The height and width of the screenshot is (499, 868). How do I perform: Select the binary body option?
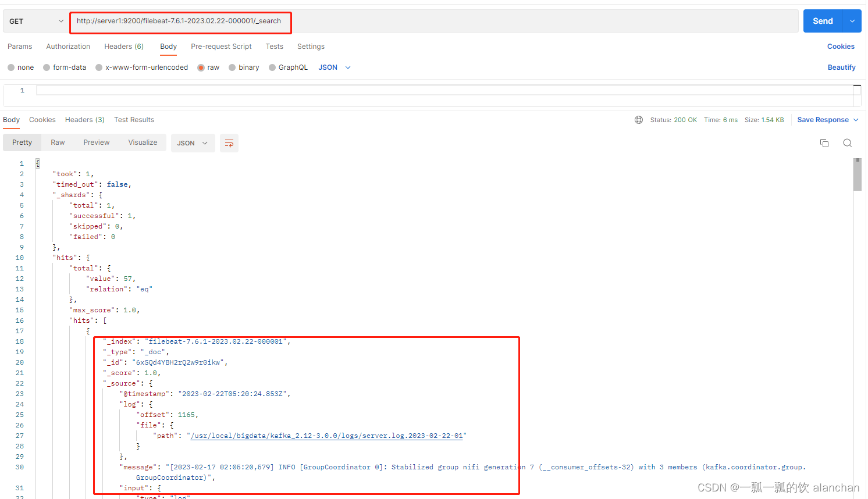[x=243, y=67]
